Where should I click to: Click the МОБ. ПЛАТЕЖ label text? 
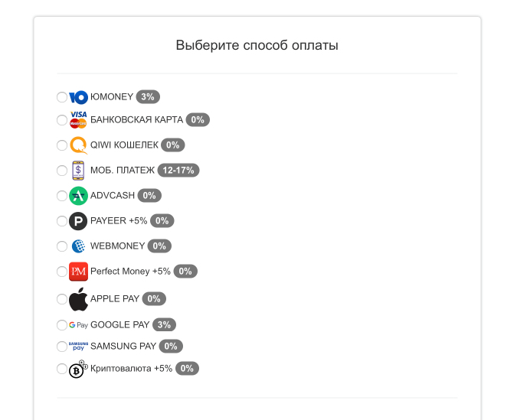tap(123, 171)
